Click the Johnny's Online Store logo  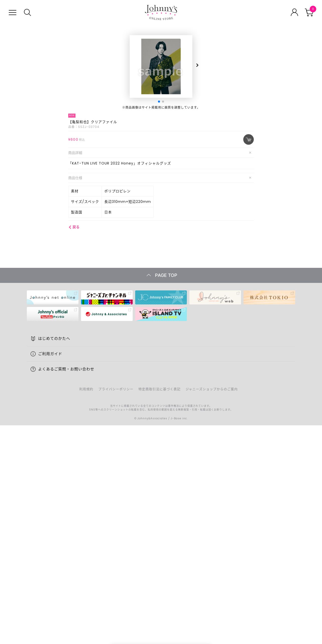click(161, 13)
